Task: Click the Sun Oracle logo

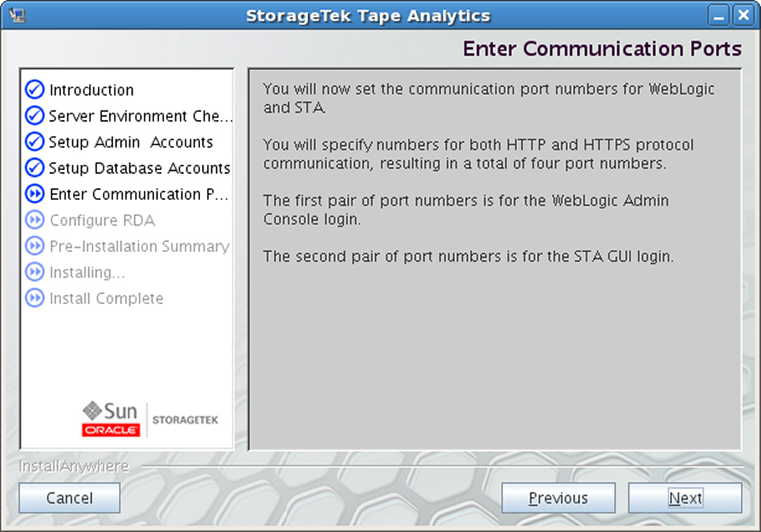Action: click(x=111, y=419)
